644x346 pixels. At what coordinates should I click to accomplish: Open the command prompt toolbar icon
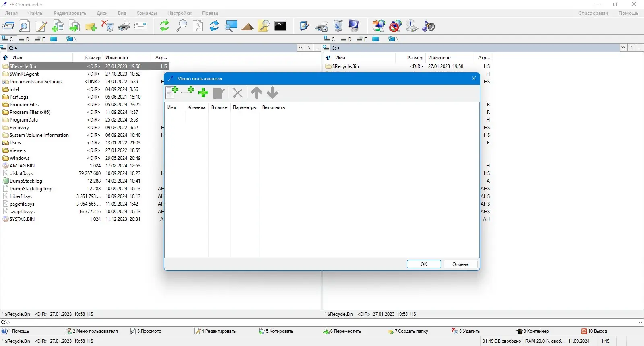(280, 26)
